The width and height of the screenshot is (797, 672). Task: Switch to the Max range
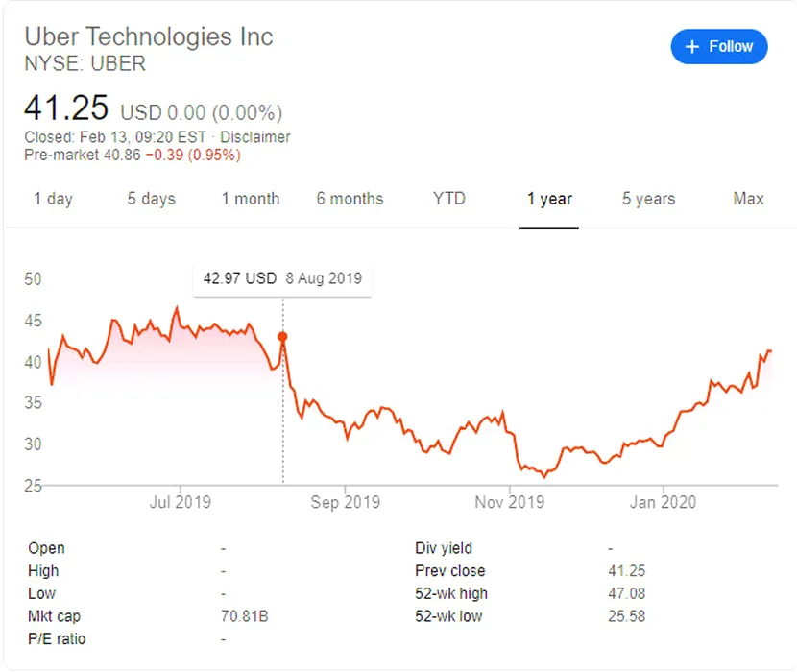(x=748, y=199)
